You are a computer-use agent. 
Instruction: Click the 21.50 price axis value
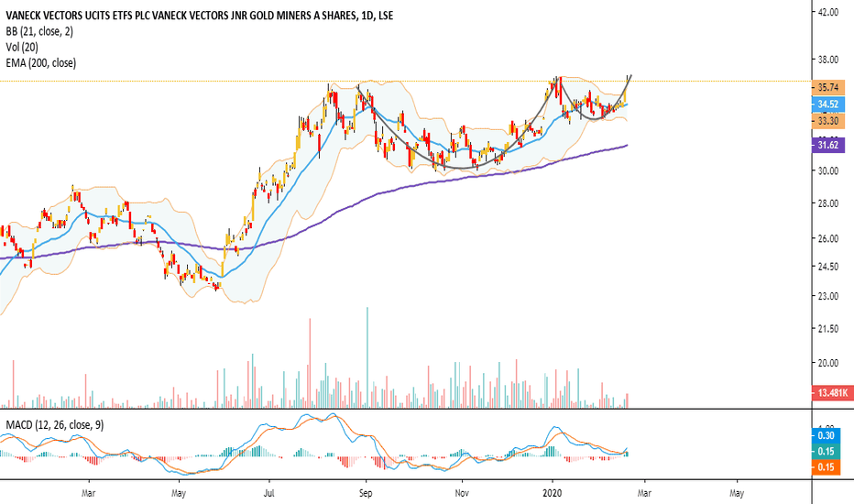tap(827, 329)
